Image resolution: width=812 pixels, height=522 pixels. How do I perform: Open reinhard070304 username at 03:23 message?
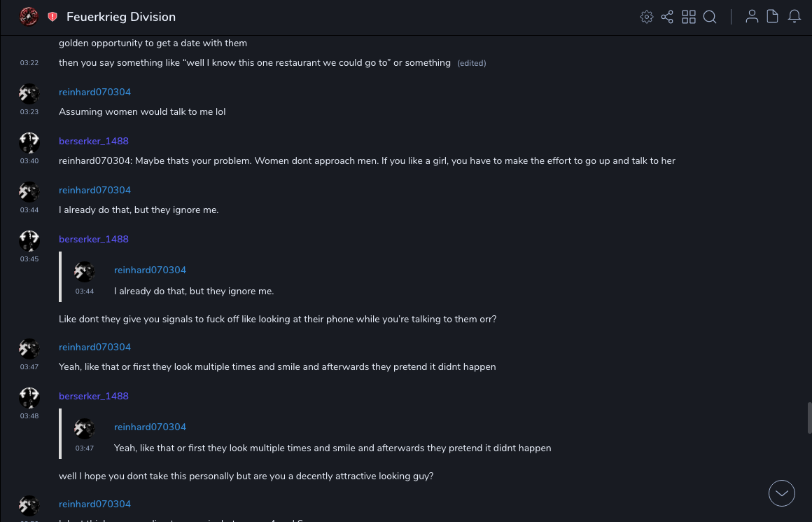coord(94,92)
